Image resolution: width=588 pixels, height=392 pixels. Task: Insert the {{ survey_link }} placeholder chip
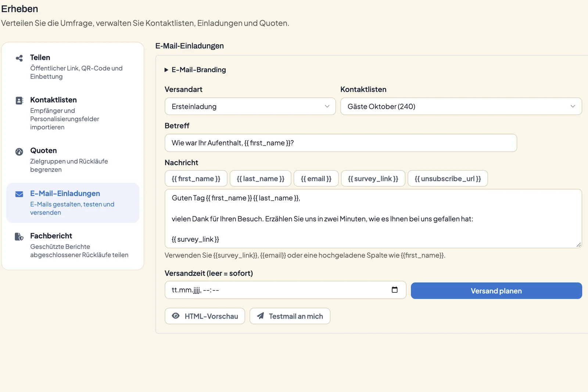point(373,179)
